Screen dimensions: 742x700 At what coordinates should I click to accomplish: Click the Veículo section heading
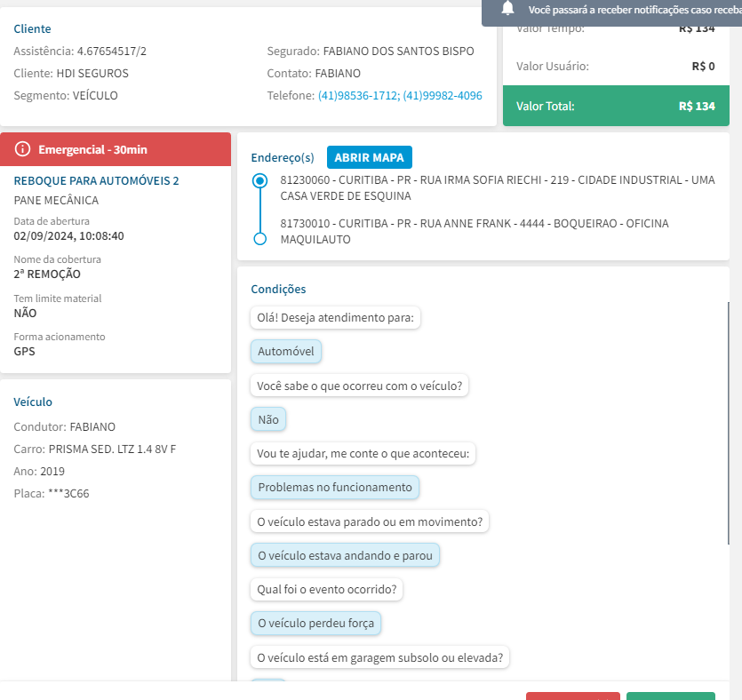(x=33, y=402)
